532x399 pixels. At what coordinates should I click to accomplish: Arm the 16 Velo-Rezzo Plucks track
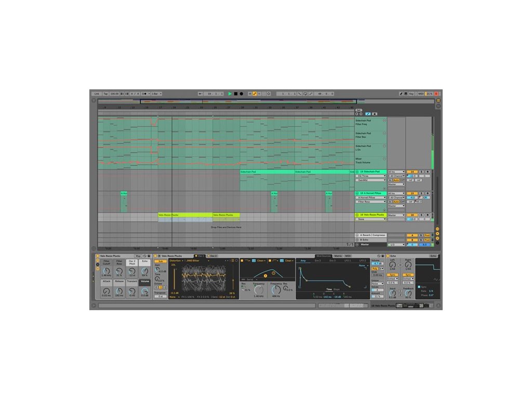click(427, 215)
